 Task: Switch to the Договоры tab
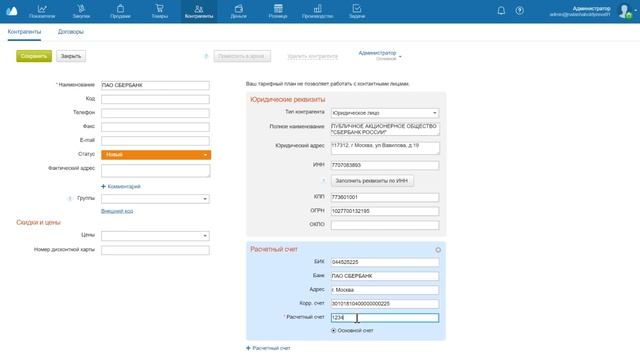click(71, 31)
